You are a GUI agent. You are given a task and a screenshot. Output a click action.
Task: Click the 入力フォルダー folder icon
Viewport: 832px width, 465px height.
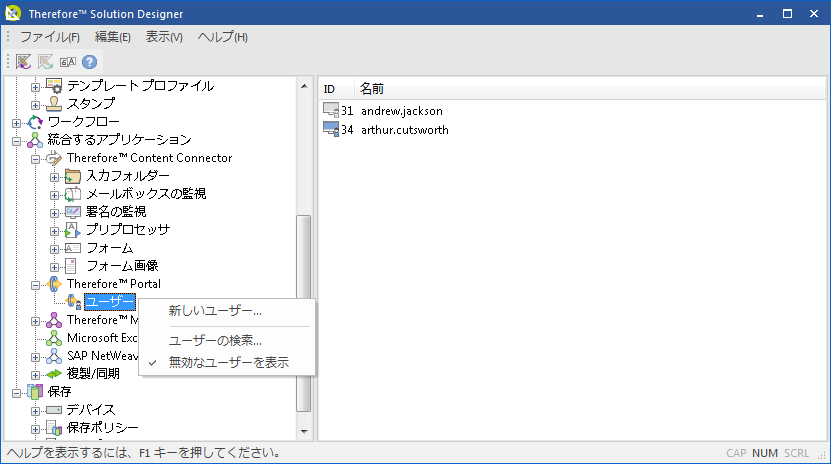coord(73,176)
